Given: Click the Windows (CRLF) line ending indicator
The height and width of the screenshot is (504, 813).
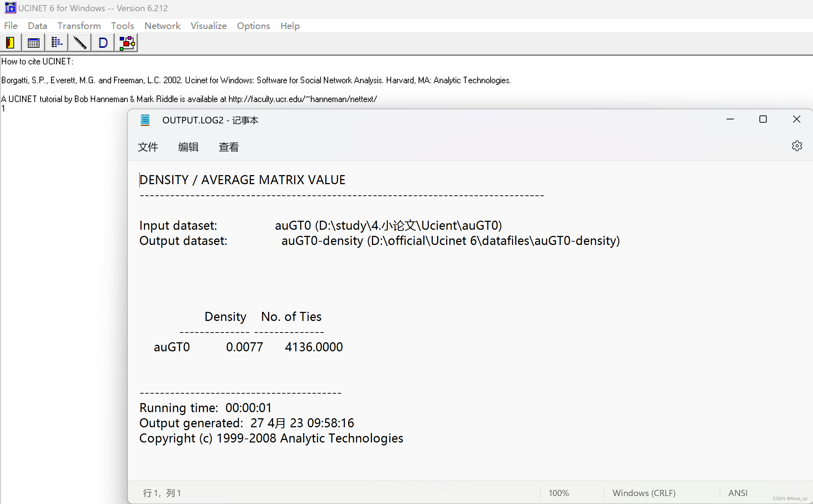Looking at the screenshot, I should point(644,493).
